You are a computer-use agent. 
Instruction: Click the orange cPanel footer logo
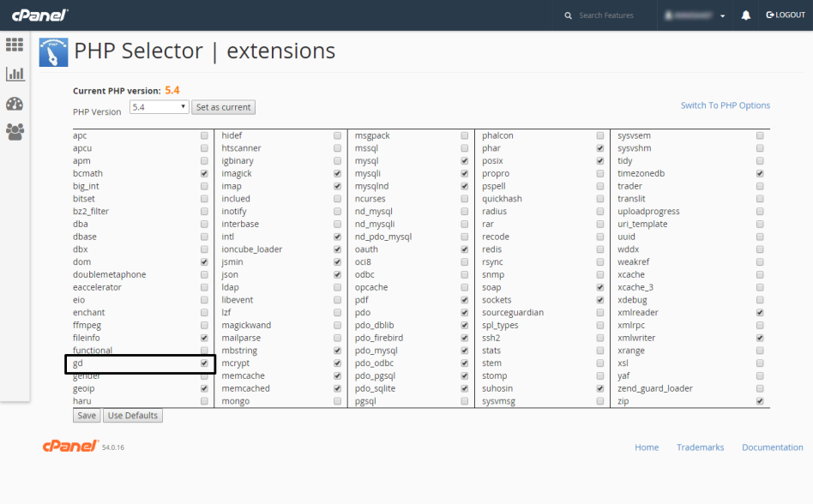70,446
